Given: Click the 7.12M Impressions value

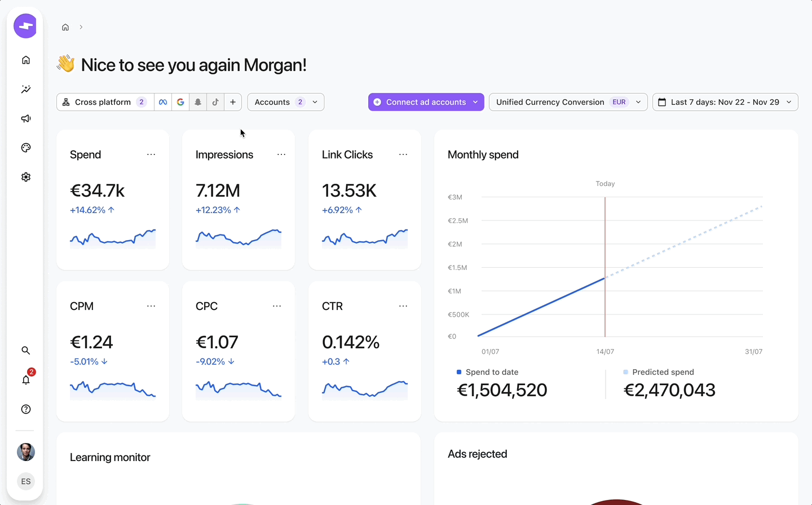Looking at the screenshot, I should tap(218, 191).
